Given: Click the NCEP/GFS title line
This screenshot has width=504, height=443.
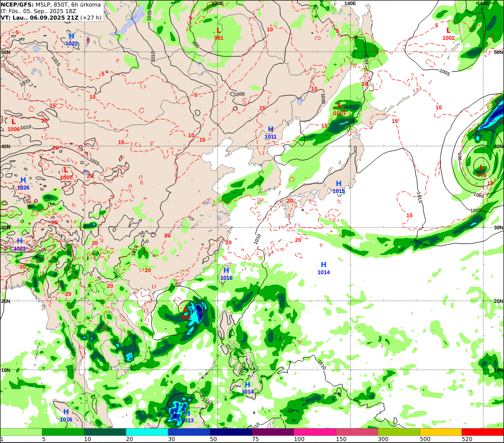Looking at the screenshot, I should click(x=51, y=5).
